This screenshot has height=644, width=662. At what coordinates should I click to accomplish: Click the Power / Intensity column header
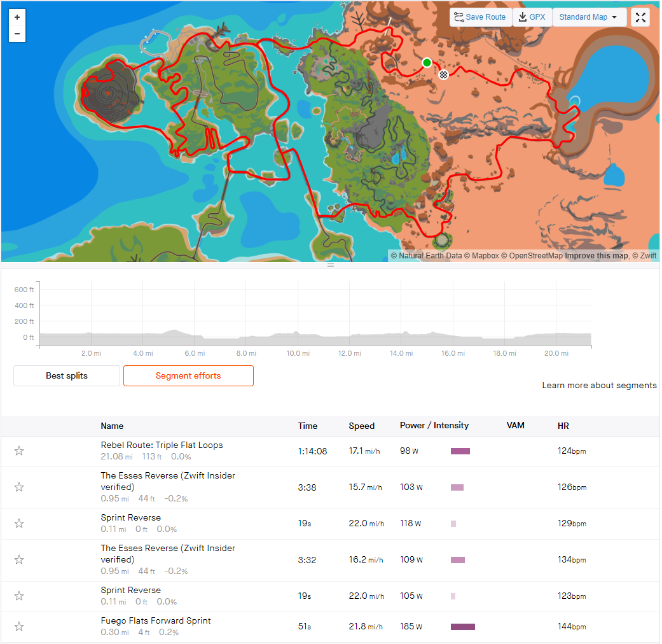(434, 426)
